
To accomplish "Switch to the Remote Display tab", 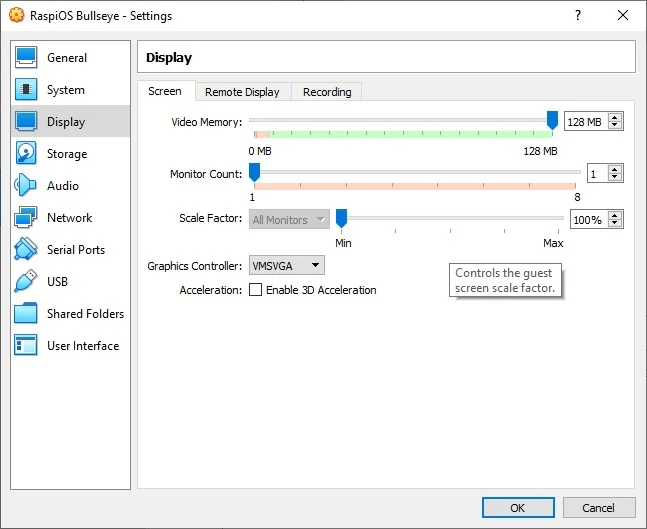I will 242,92.
